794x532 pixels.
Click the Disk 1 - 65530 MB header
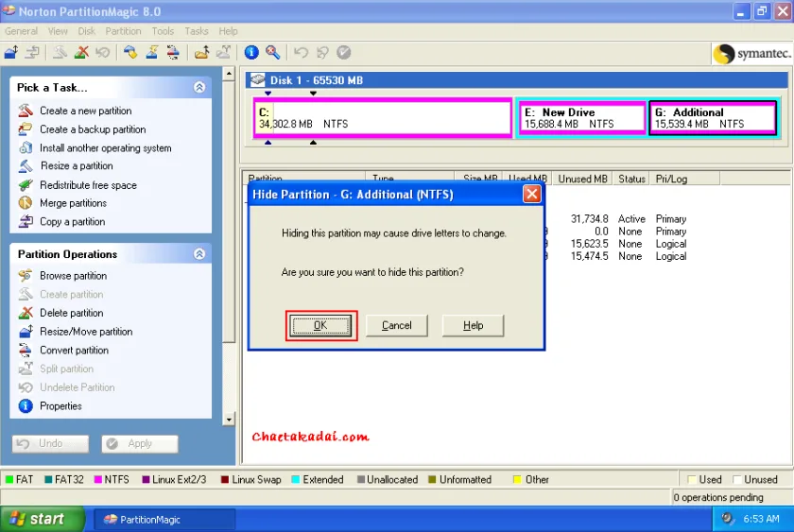516,80
